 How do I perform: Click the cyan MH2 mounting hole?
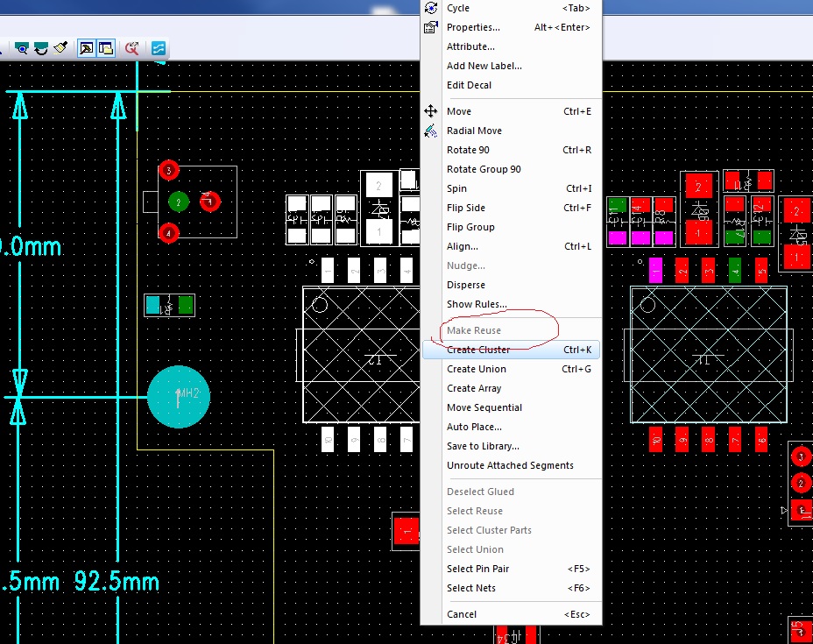(179, 397)
